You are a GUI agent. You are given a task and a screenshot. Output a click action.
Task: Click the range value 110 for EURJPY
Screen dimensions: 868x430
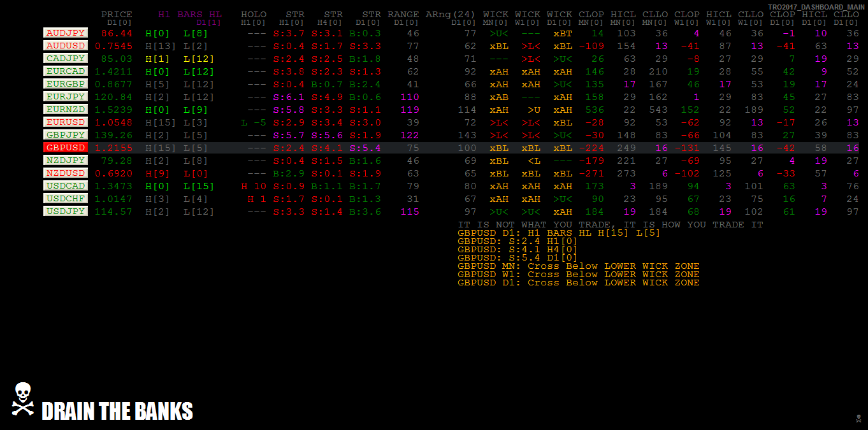(410, 97)
